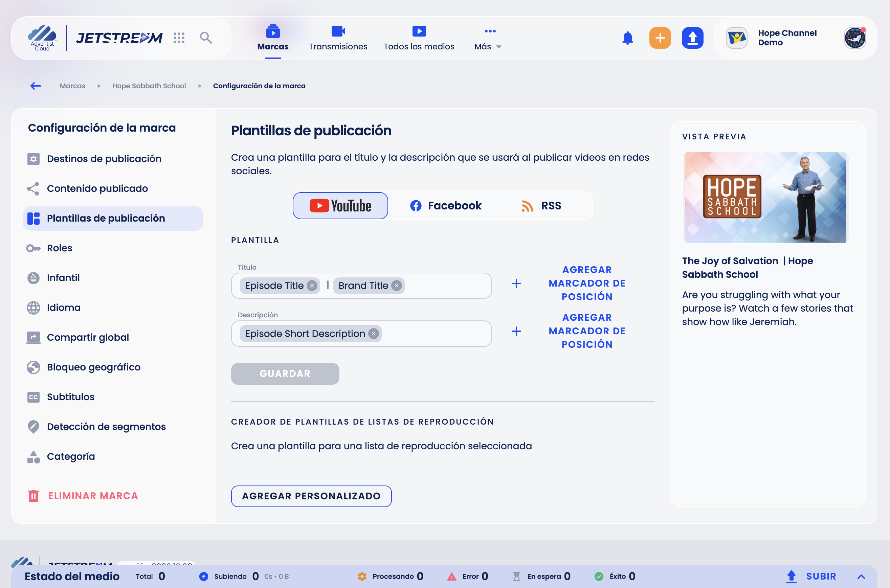Open Compartir global settings
Image resolution: width=890 pixels, height=588 pixels.
click(113, 338)
